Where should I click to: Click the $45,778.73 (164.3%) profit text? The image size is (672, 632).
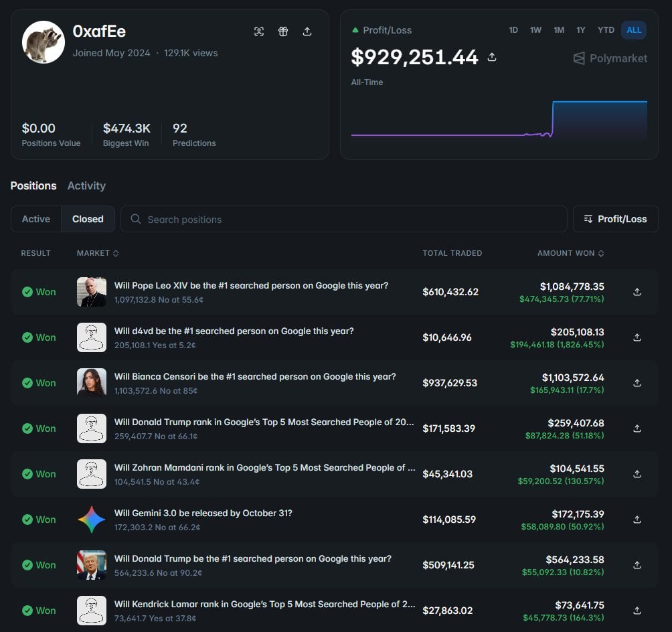pyautogui.click(x=563, y=617)
